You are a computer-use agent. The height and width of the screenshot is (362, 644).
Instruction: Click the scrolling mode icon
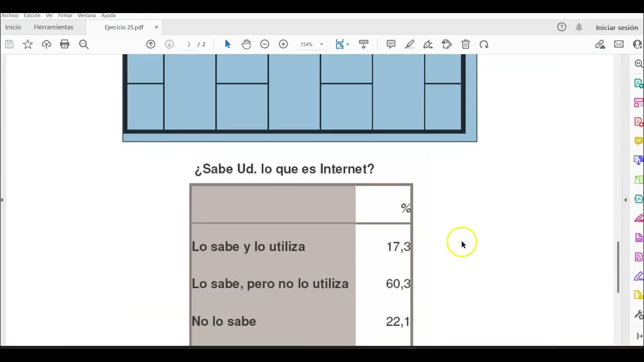tap(363, 44)
